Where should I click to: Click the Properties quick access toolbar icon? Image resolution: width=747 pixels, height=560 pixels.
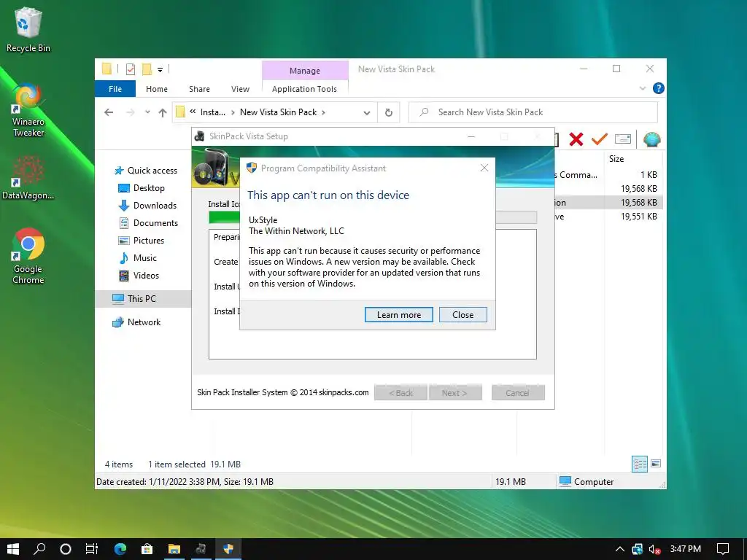point(131,69)
